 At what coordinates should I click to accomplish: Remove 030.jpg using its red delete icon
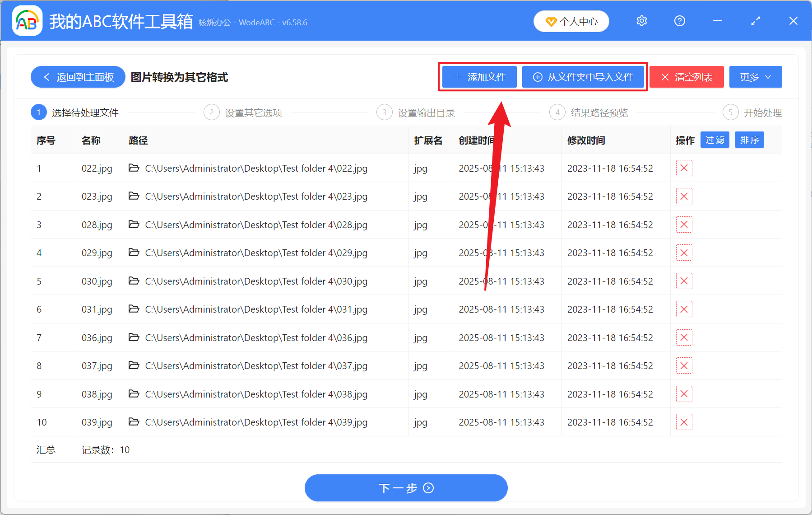684,281
